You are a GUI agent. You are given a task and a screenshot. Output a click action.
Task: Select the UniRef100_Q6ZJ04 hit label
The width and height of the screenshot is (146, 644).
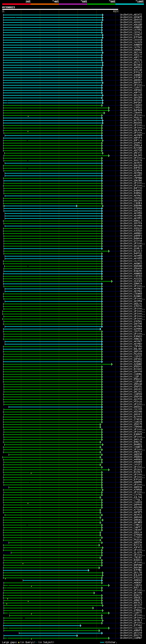[x=131, y=53]
